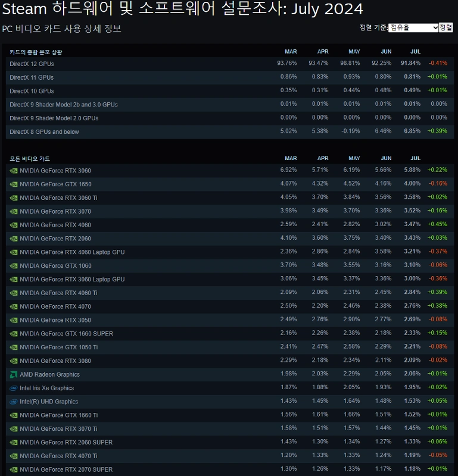
Task: Click the 3.36% JUN value for RTX 3070
Action: pyautogui.click(x=383, y=211)
